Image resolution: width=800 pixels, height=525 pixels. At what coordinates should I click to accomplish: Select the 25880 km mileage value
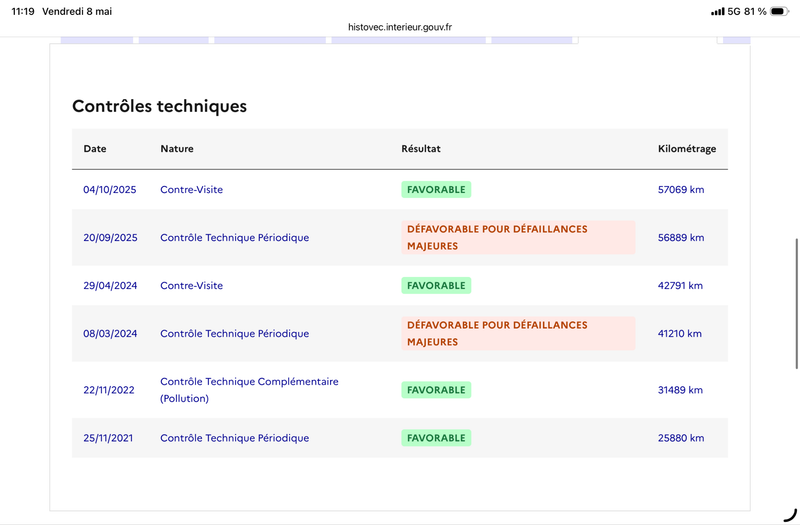(681, 438)
